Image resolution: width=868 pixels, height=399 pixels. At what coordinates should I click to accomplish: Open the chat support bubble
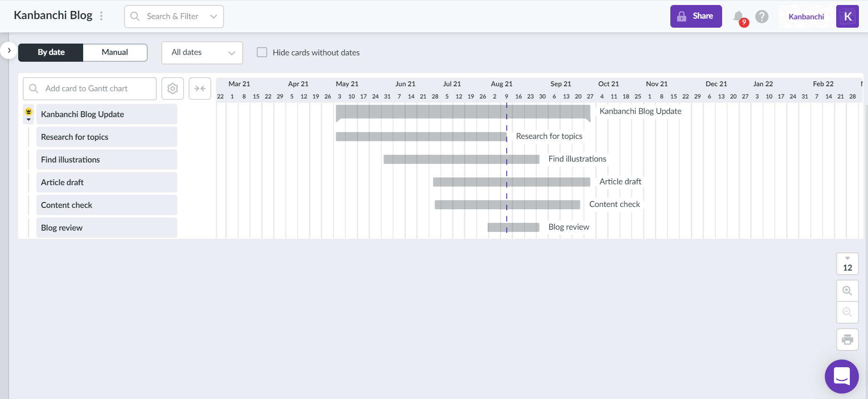842,376
